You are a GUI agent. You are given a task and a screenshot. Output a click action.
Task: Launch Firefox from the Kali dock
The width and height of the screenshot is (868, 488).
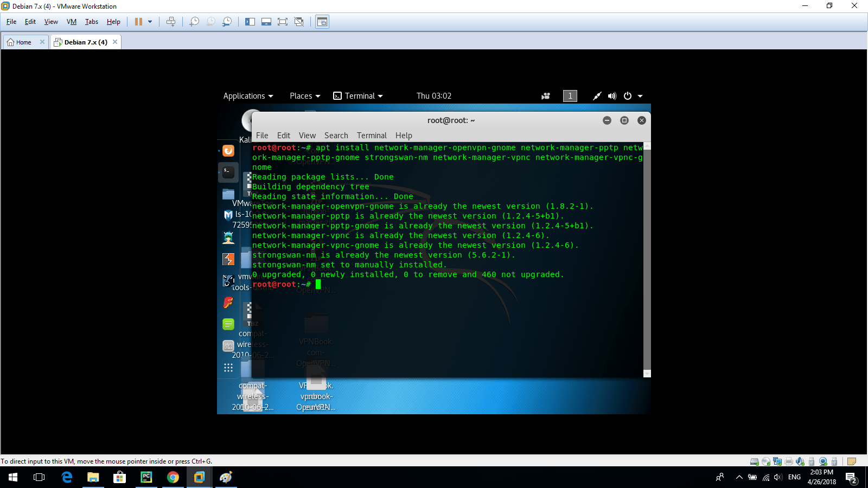tap(228, 151)
